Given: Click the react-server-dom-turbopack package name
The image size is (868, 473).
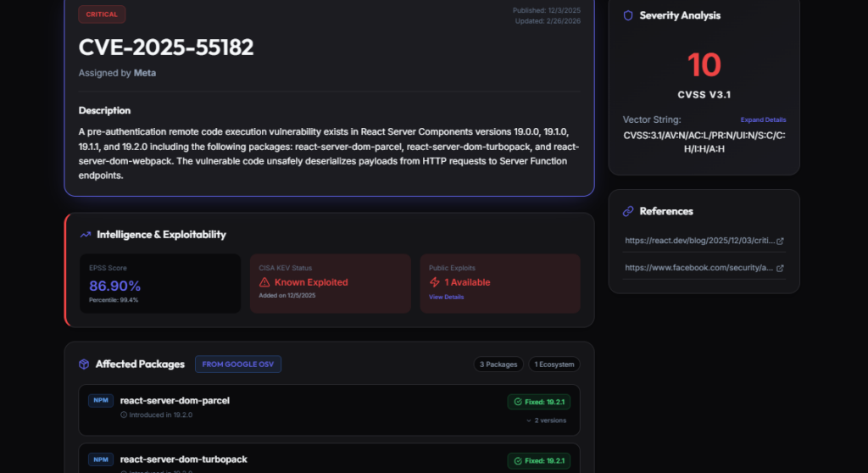Looking at the screenshot, I should coord(183,459).
